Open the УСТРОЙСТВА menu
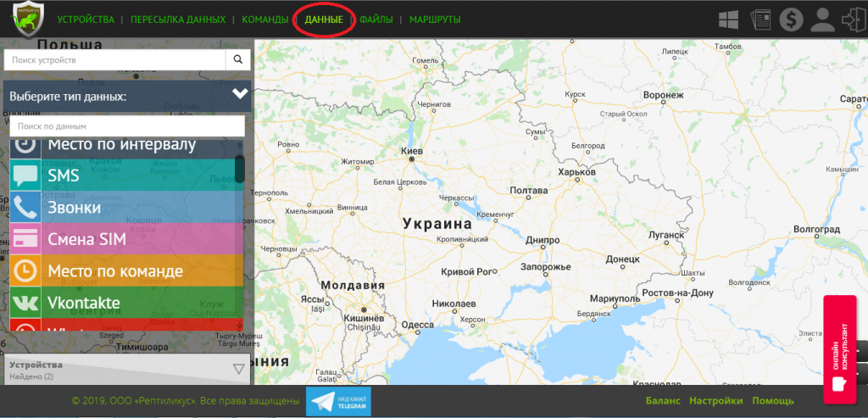 (x=86, y=20)
